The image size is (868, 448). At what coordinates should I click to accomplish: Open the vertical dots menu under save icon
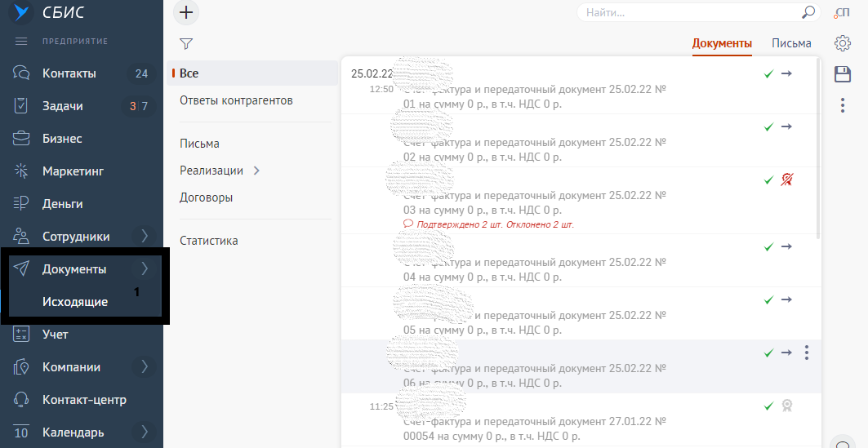click(x=843, y=105)
